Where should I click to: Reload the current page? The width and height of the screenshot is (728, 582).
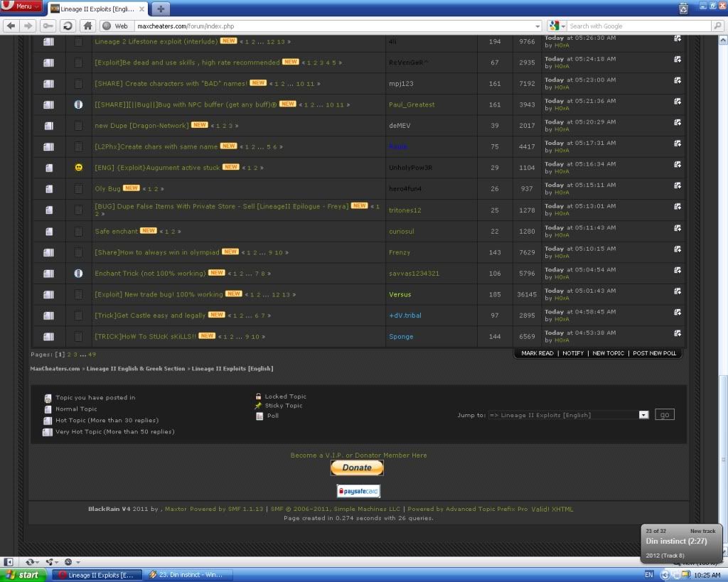tap(68, 26)
